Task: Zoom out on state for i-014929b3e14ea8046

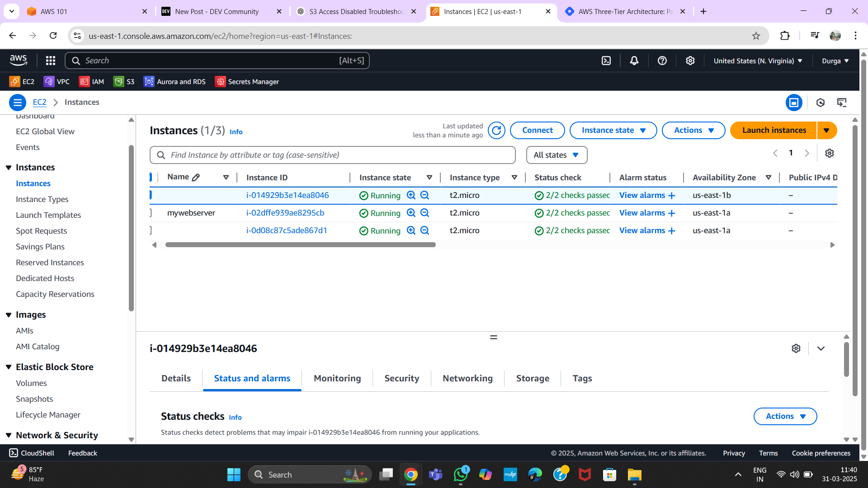Action: [425, 195]
